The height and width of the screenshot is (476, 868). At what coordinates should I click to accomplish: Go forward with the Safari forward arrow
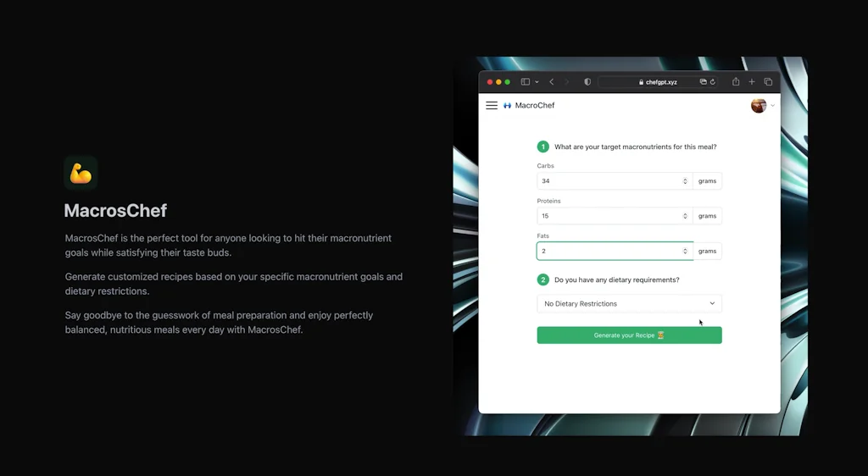point(566,82)
